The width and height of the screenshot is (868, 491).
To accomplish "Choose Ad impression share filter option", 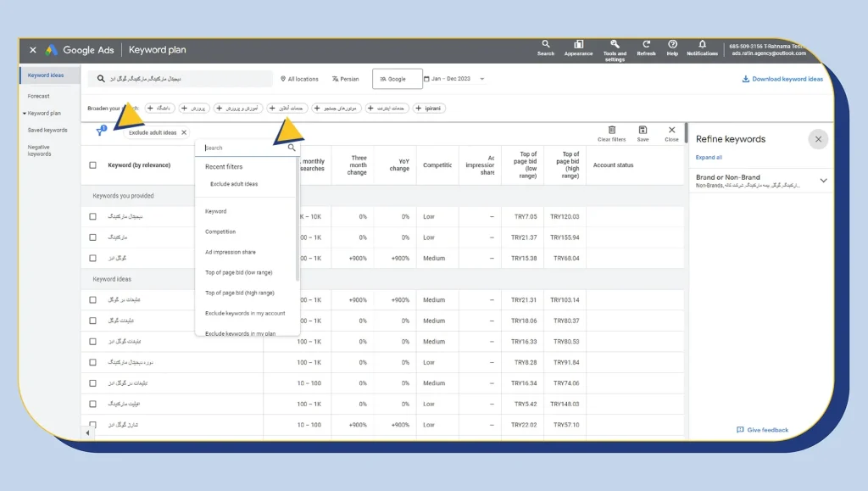I will click(231, 252).
